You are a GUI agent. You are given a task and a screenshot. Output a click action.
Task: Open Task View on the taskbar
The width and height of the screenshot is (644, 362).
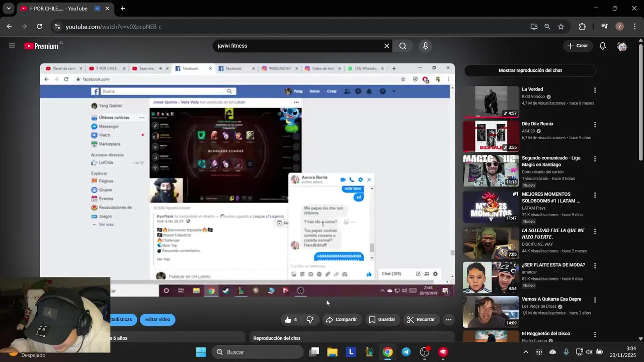point(314,352)
